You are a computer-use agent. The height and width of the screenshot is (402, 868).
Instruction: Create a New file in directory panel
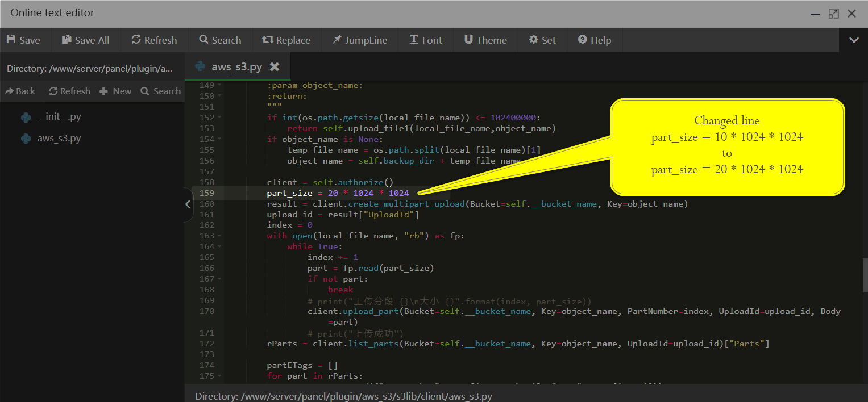click(x=115, y=91)
